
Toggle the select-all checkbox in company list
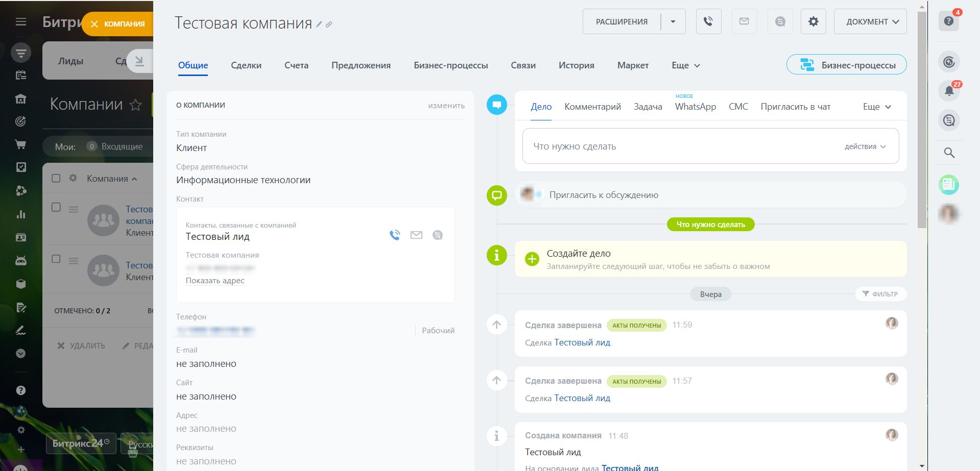click(56, 178)
